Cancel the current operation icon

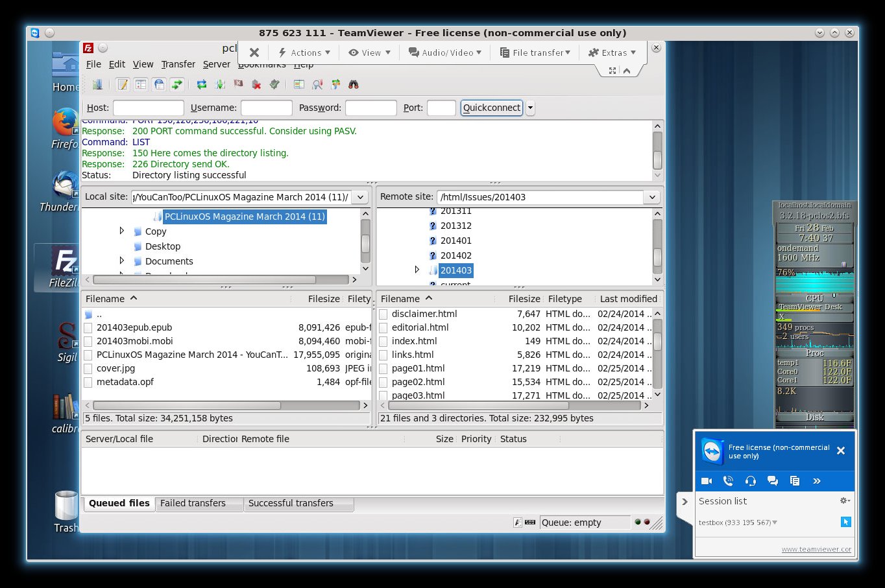[238, 84]
